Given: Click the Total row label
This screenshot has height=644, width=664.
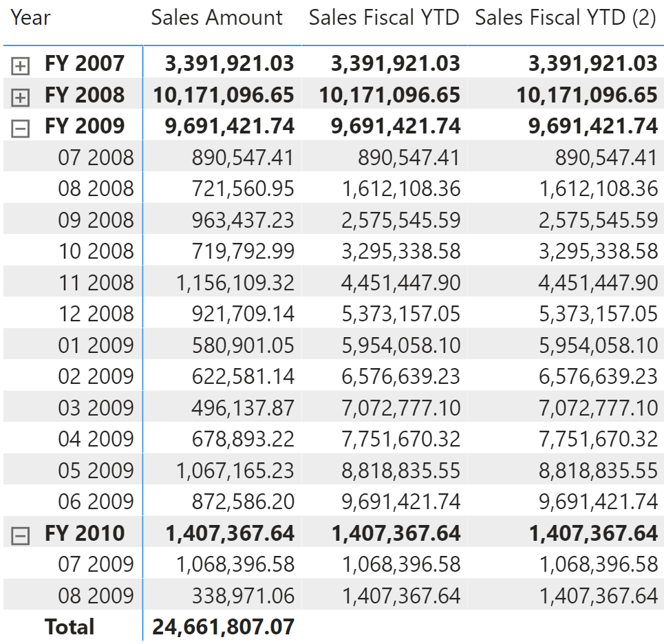Looking at the screenshot, I should [69, 627].
